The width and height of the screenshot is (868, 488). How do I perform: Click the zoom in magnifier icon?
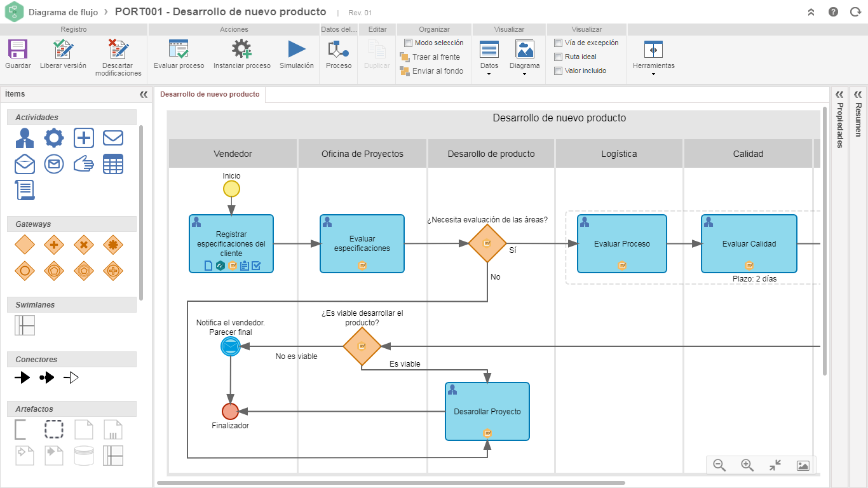pyautogui.click(x=747, y=465)
